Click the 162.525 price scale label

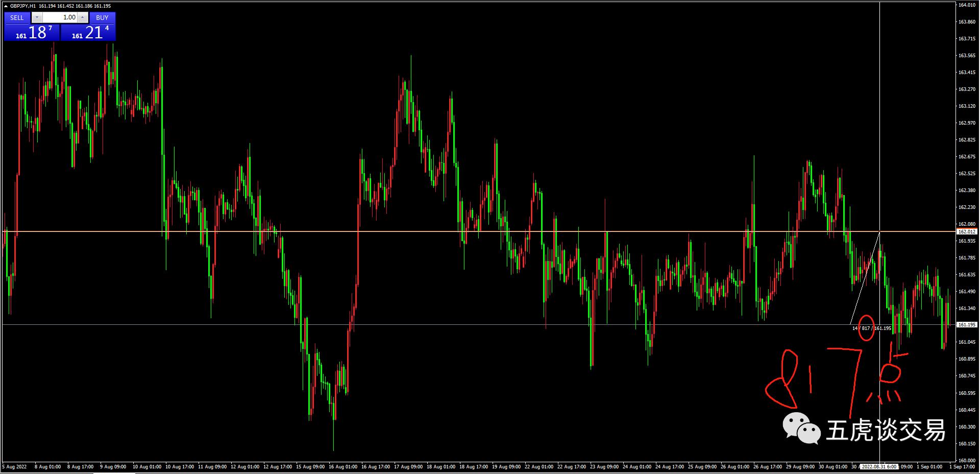pos(967,174)
